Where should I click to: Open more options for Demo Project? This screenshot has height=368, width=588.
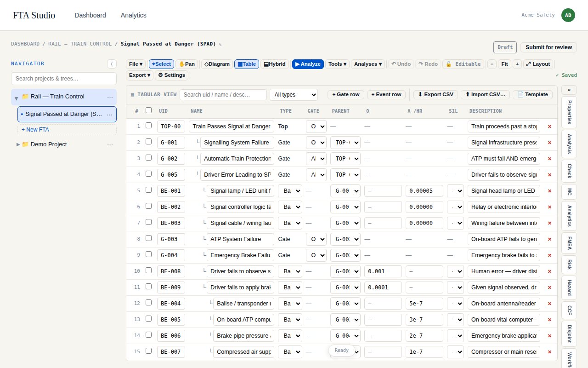pos(110,144)
